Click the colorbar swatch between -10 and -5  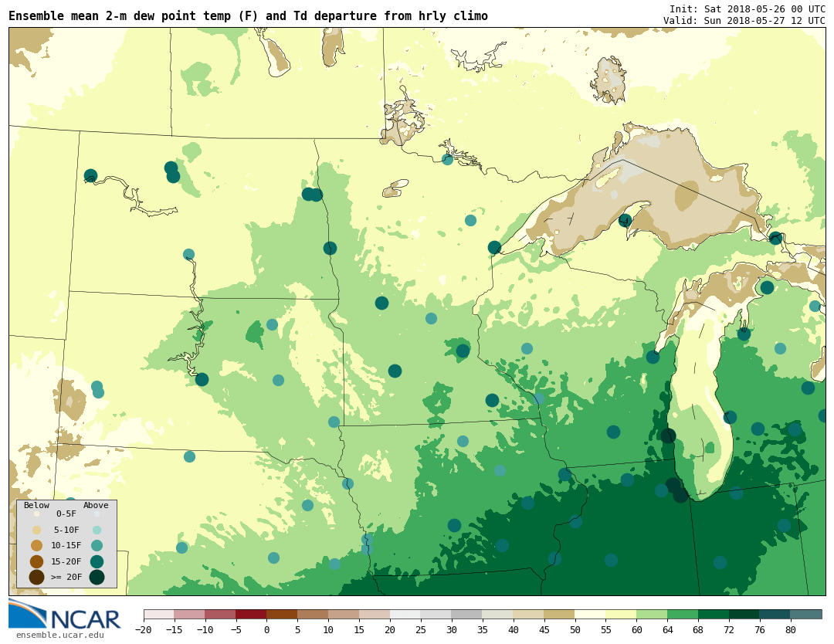pos(221,614)
